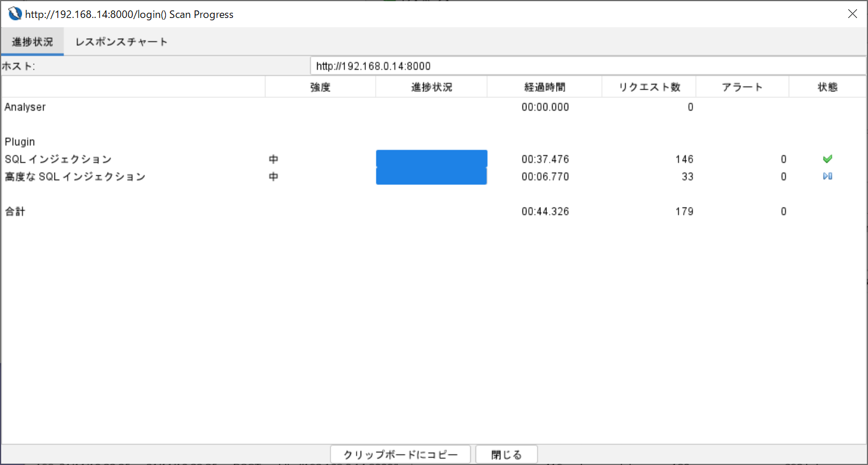This screenshot has width=868, height=465.
Task: Select the 高度な SQL インジェクション row name
Action: coord(75,176)
